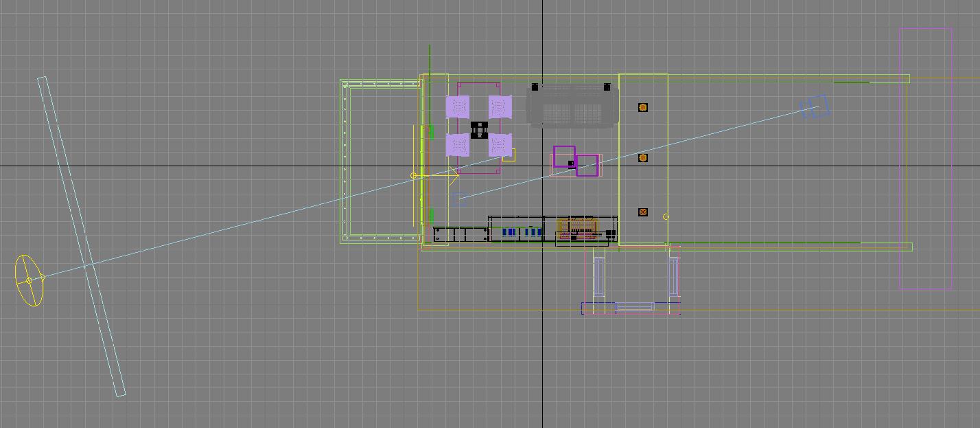Screen dimensions: 980x428
Task: Select the yellow oval light object at far left
Action: [29, 280]
